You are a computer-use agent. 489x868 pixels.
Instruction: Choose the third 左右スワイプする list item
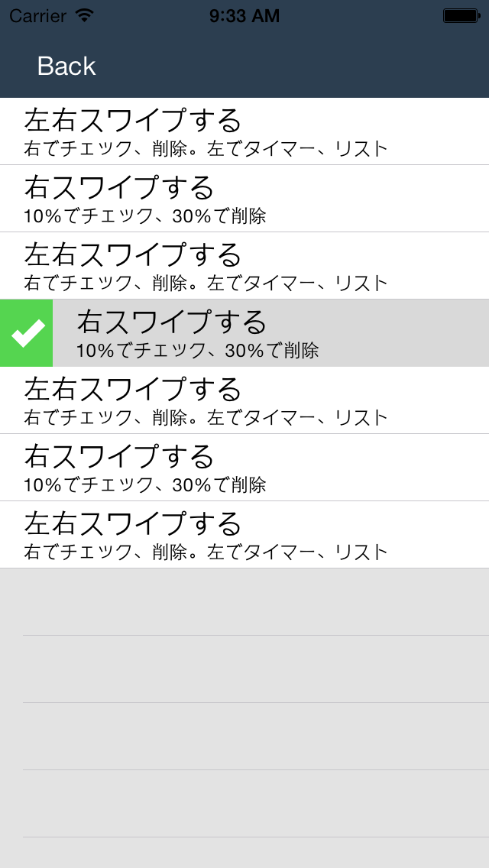coord(133,390)
